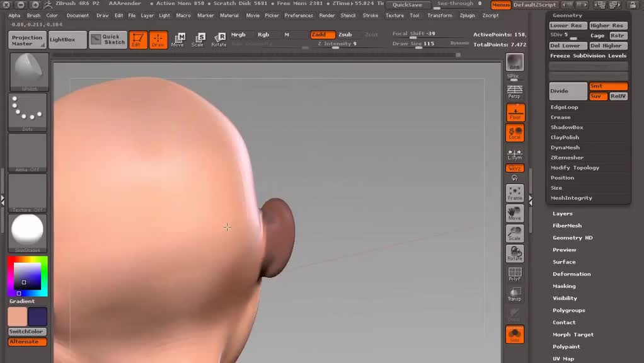This screenshot has width=644, height=363.
Task: Open the Stroke menu
Action: (370, 16)
